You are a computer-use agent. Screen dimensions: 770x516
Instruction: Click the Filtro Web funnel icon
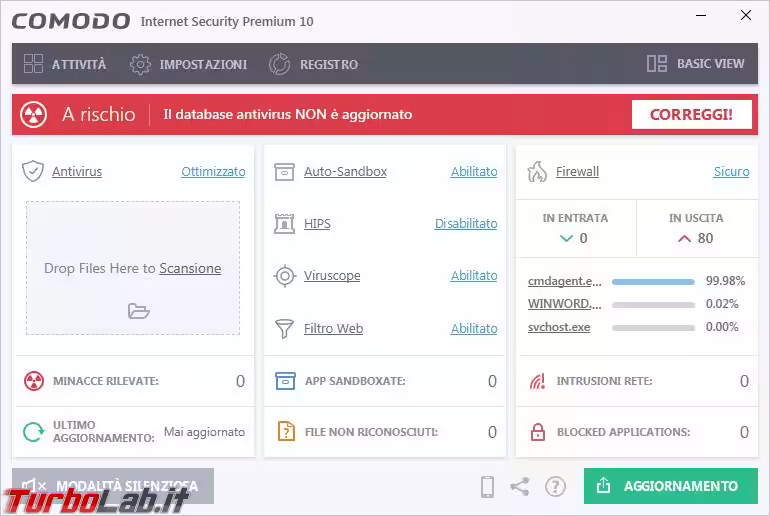point(285,328)
